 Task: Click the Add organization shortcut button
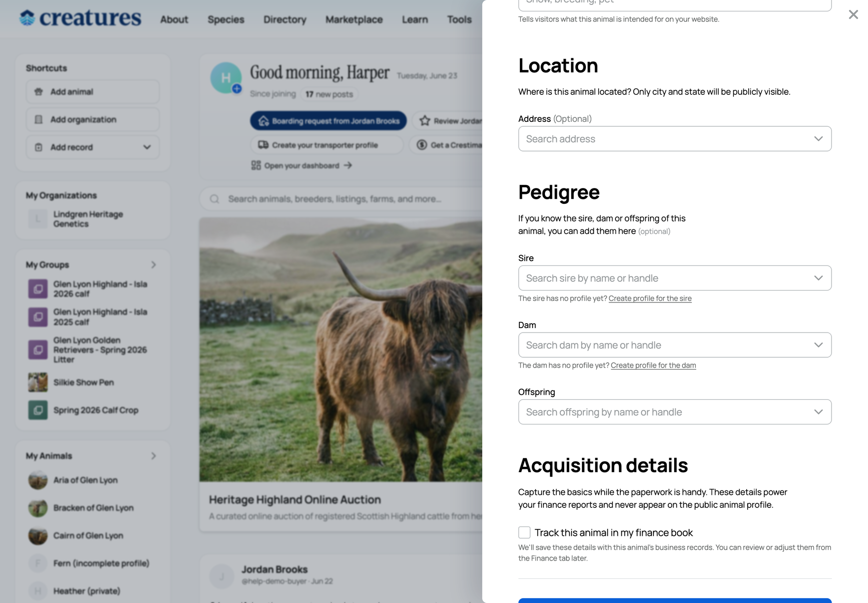pyautogui.click(x=93, y=119)
